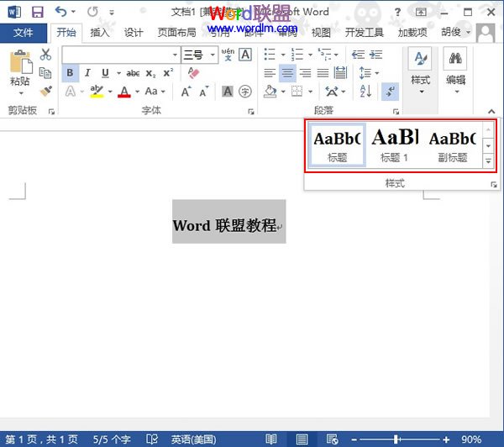504x447 pixels.
Task: Open the 粘贴 paste options dropdown arrow
Action: (x=21, y=93)
